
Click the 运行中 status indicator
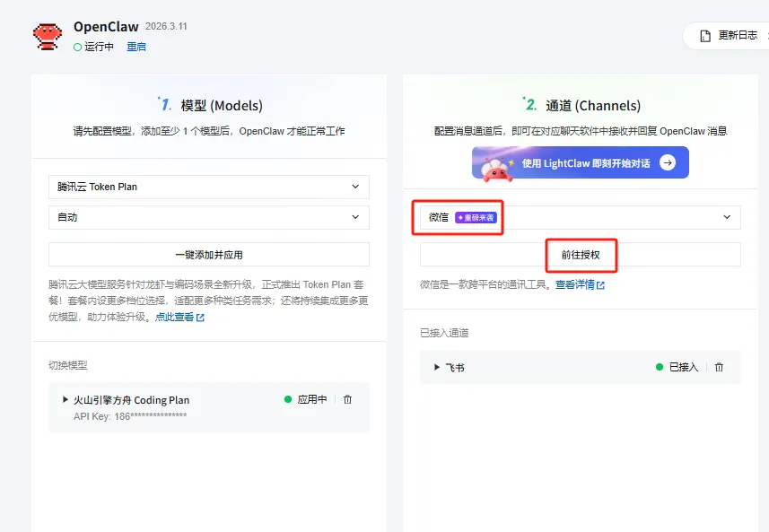point(93,47)
